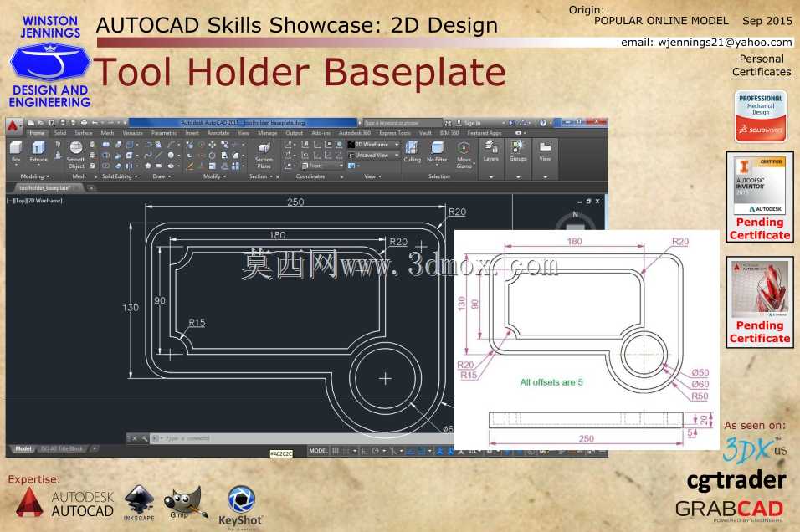Screen dimensions: 800x532
Task: Click the Winston Jennings anvil logo
Action: (x=50, y=62)
